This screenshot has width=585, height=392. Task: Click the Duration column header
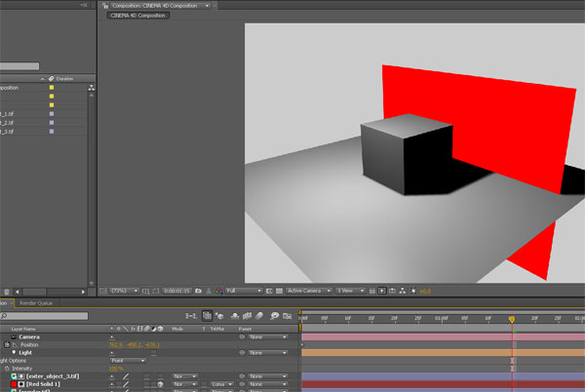pyautogui.click(x=64, y=79)
